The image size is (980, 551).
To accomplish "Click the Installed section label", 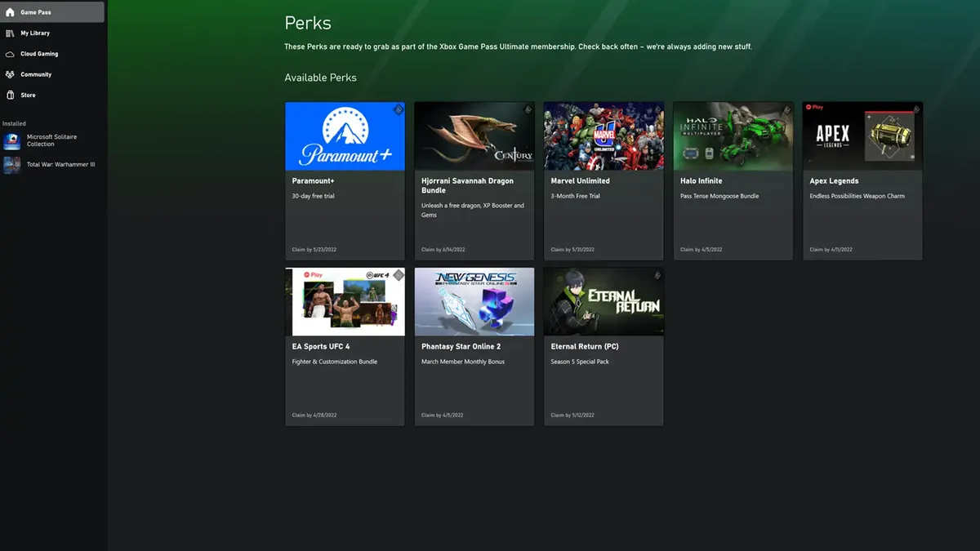I will point(15,123).
